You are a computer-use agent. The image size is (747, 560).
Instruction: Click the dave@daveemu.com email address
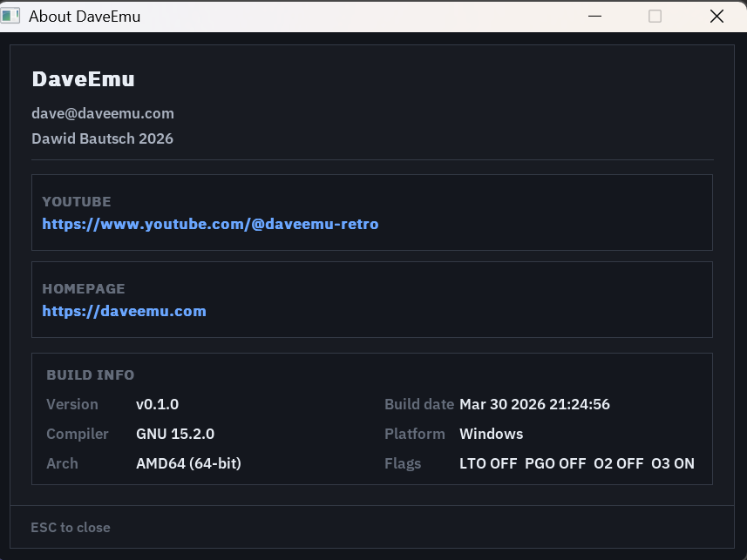click(103, 113)
